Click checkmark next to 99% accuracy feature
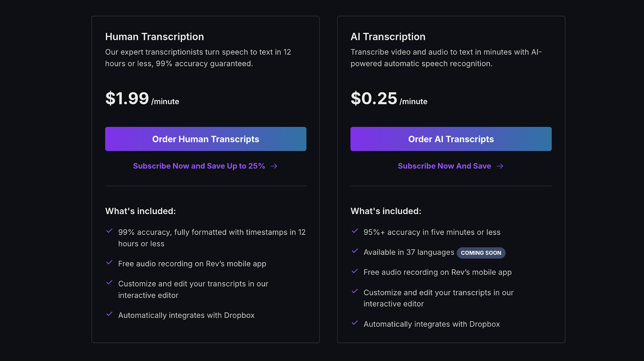The image size is (644, 361). pos(109,231)
